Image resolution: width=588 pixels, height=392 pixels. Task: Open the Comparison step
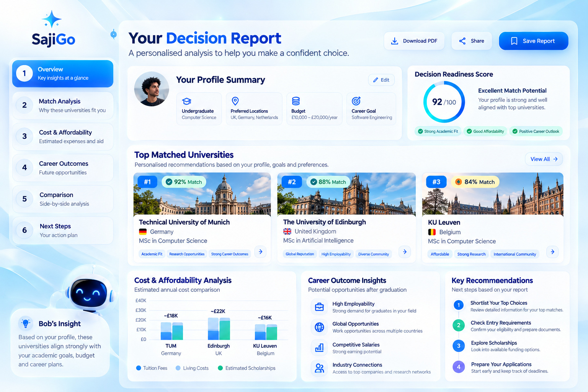pyautogui.click(x=63, y=199)
